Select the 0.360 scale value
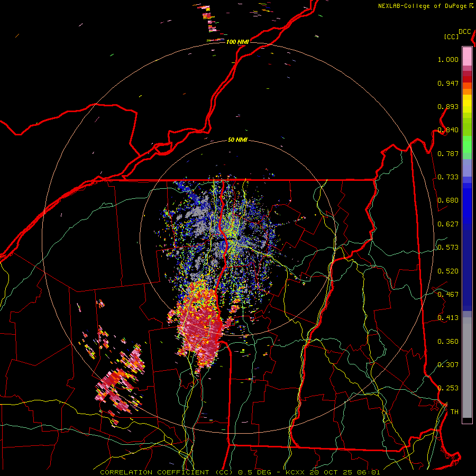 point(448,342)
